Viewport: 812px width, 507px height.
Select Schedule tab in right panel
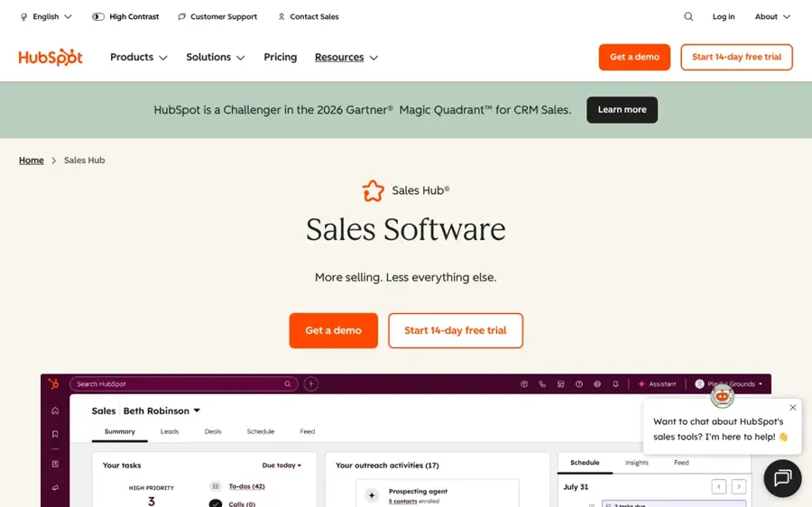585,463
